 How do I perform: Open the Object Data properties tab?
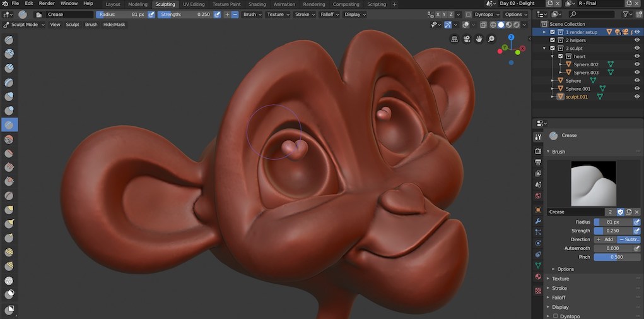tap(538, 265)
